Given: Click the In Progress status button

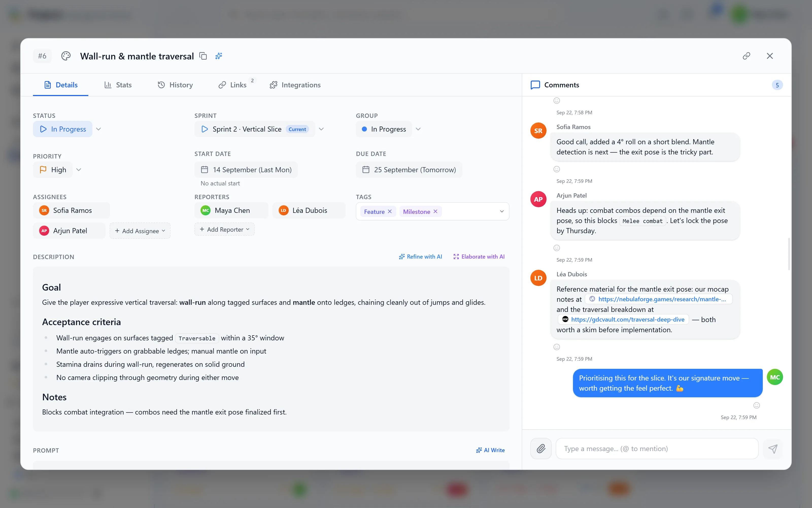Looking at the screenshot, I should [63, 129].
